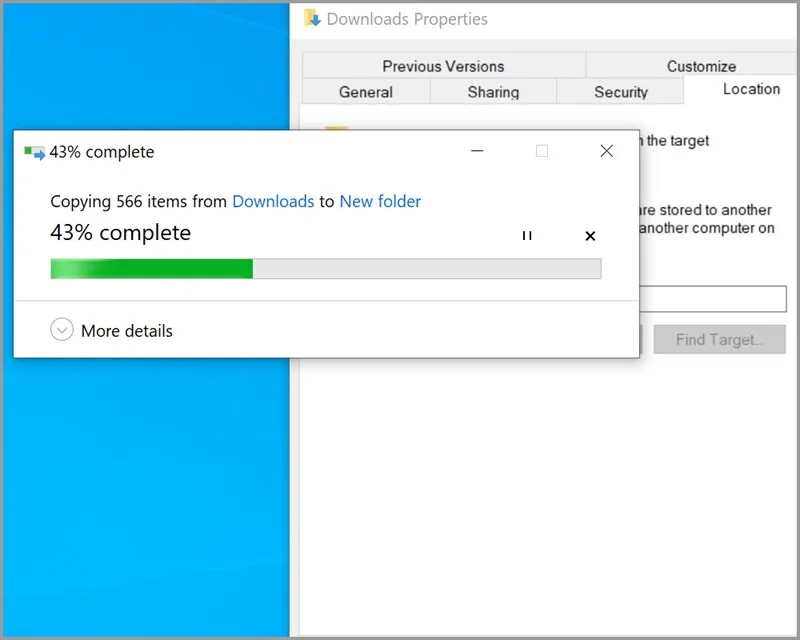The width and height of the screenshot is (800, 640).
Task: Cancel the copy with the X icon
Action: coord(590,236)
